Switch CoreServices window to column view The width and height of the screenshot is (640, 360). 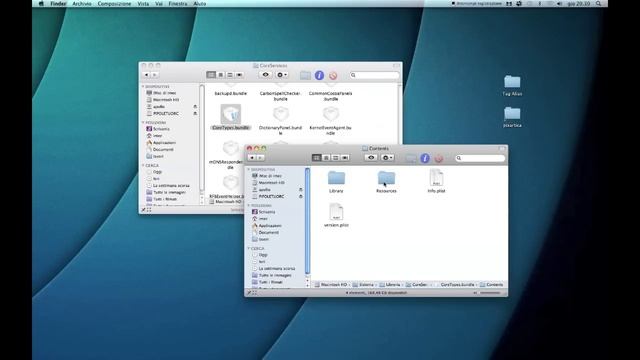click(x=230, y=75)
